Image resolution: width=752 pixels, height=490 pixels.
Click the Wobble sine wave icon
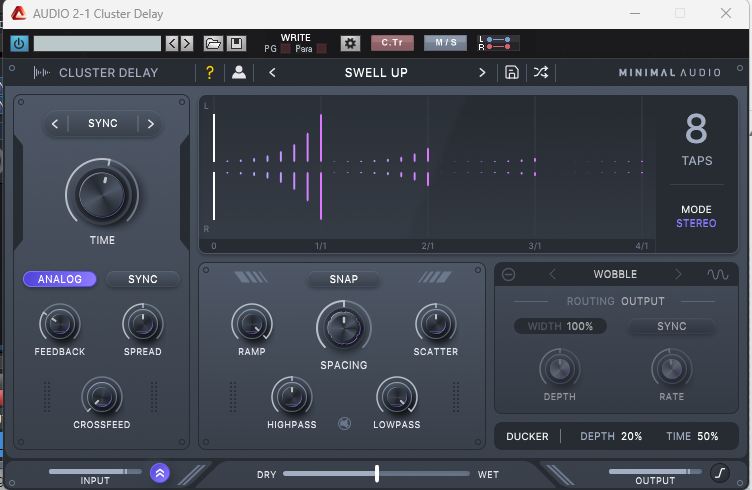717,274
